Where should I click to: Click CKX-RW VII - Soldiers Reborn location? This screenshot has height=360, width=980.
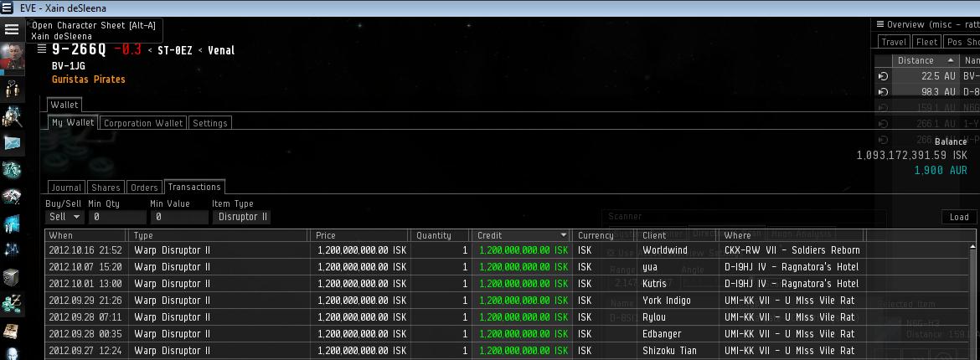(792, 250)
